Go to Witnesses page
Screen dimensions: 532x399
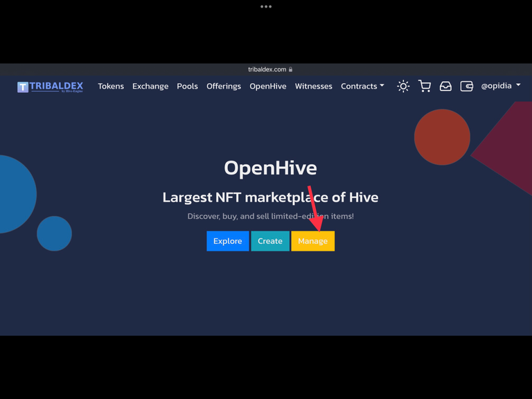[314, 86]
